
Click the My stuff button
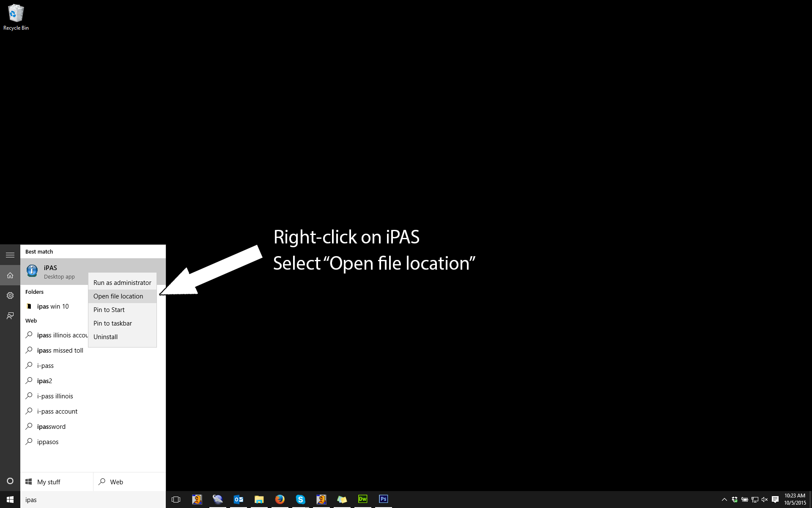(x=49, y=482)
